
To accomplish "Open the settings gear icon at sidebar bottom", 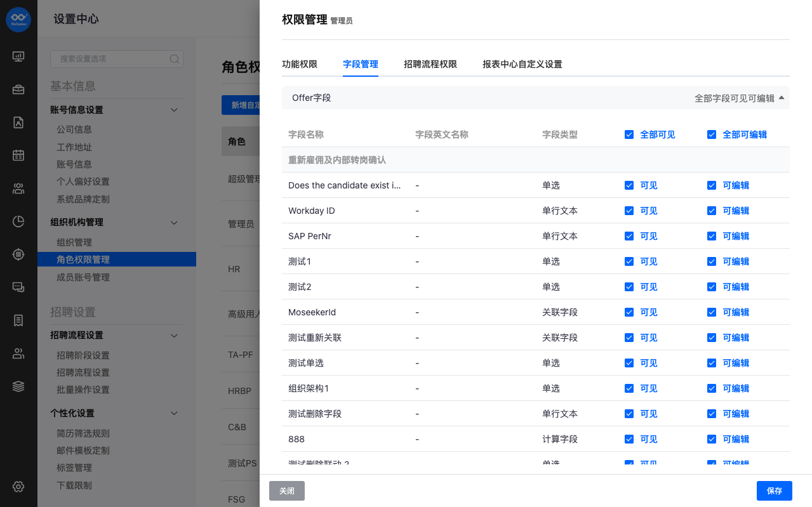I will (18, 487).
